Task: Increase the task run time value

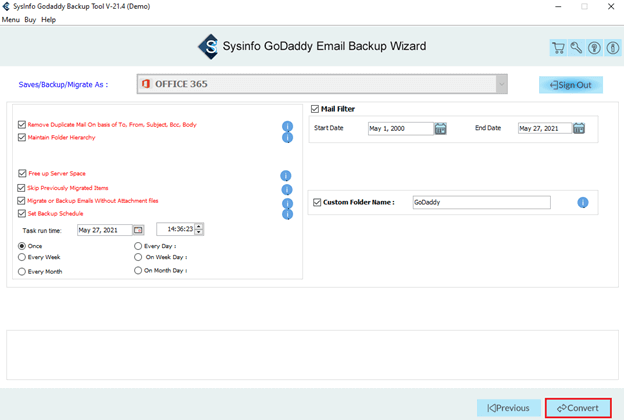Action: click(x=199, y=227)
